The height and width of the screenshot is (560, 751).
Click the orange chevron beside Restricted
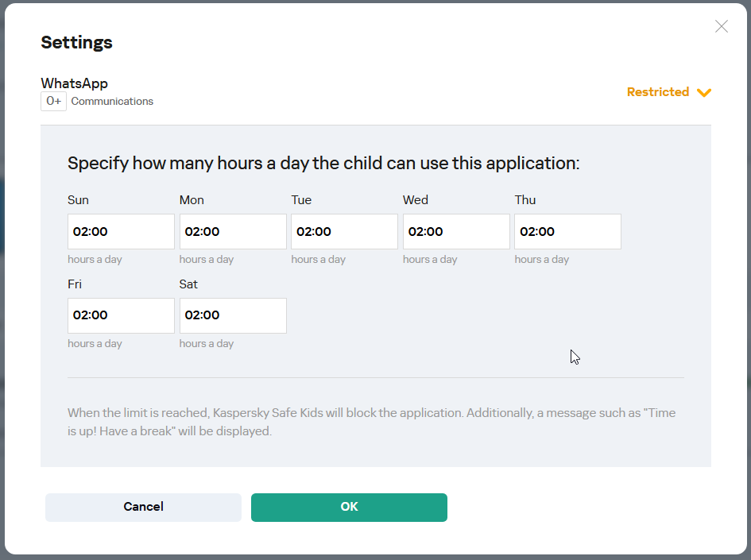703,93
